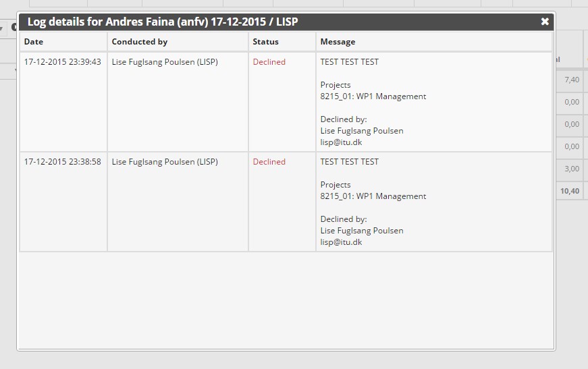This screenshot has height=369, width=588.
Task: Open the dropdown arrow left of the dialog
Action: 2,28
